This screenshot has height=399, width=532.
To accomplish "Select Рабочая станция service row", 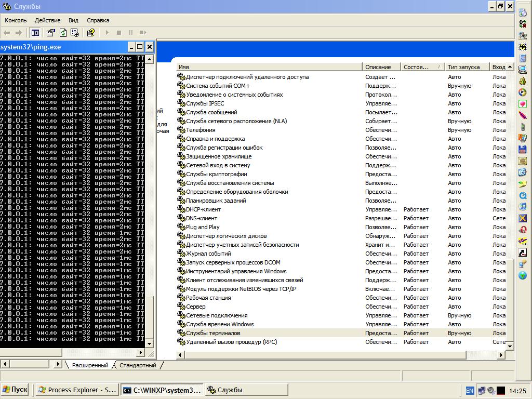I will pos(341,298).
